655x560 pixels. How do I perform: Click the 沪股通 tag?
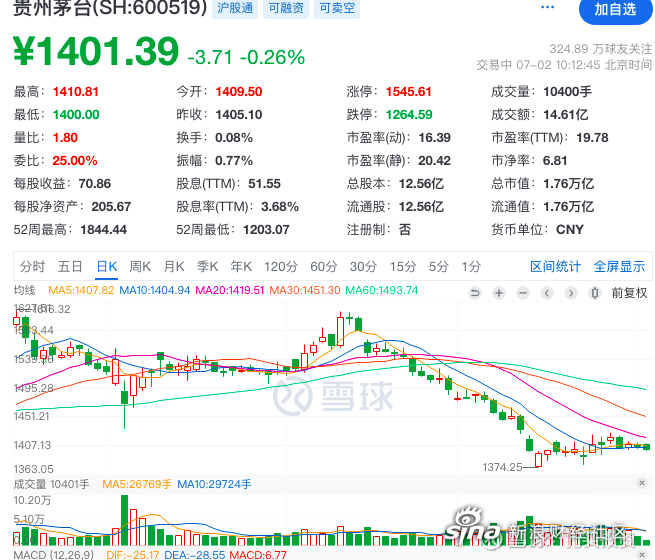click(235, 8)
